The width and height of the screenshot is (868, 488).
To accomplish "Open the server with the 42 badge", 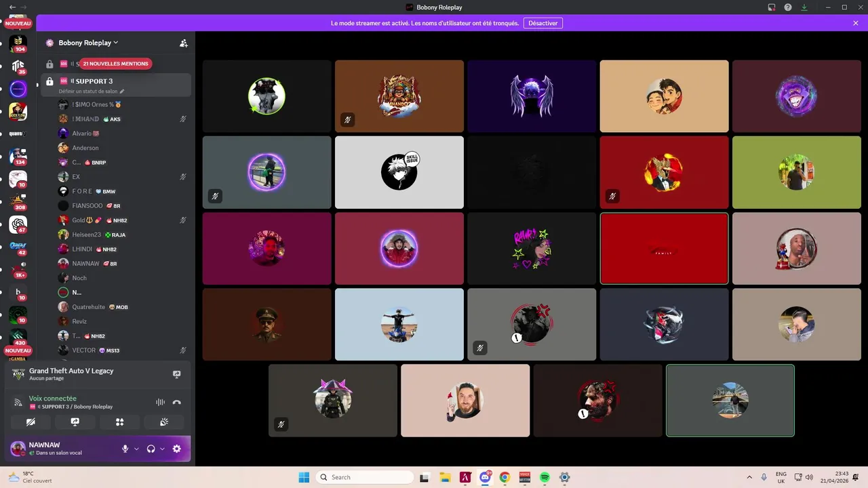I will point(18,247).
